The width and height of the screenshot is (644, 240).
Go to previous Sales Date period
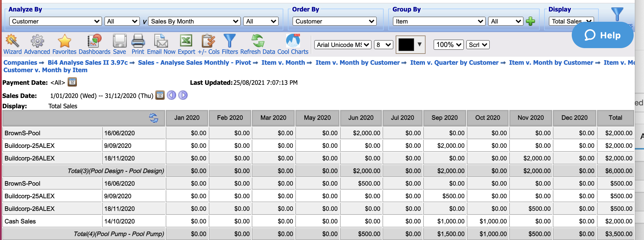coord(171,95)
